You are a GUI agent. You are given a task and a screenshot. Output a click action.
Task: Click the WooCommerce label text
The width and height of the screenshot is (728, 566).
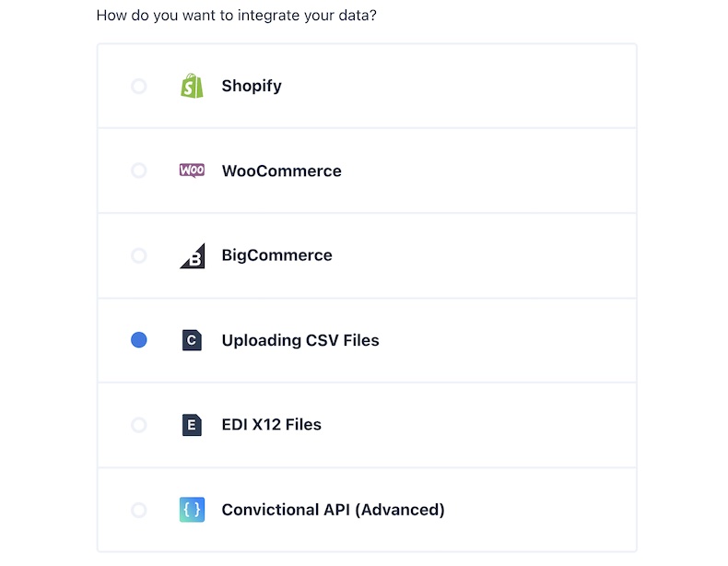click(281, 171)
